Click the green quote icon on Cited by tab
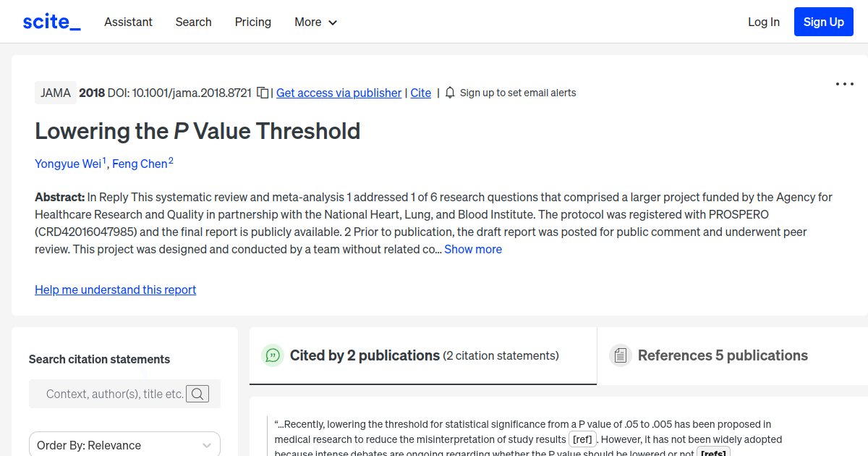The height and width of the screenshot is (456, 868). click(x=273, y=355)
